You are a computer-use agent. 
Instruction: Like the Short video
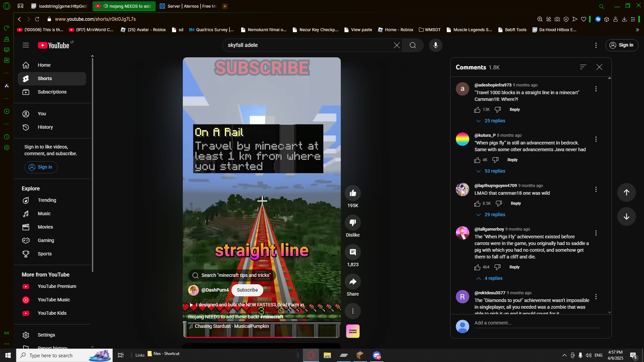tap(353, 193)
